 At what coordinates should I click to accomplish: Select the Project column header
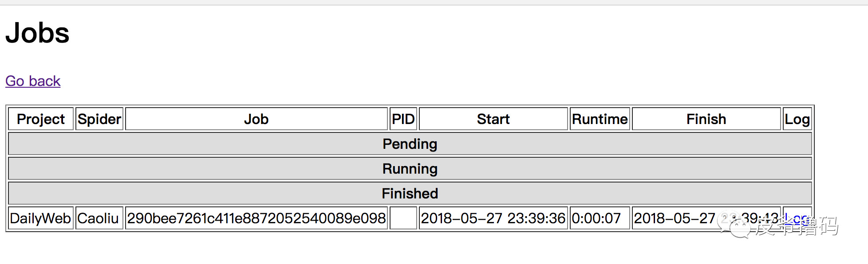(41, 119)
